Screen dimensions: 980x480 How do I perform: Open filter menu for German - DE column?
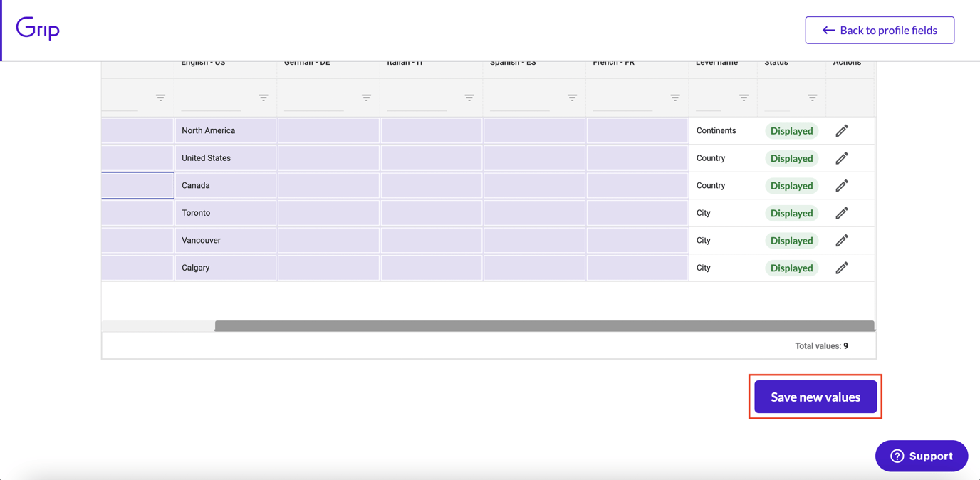(x=366, y=98)
